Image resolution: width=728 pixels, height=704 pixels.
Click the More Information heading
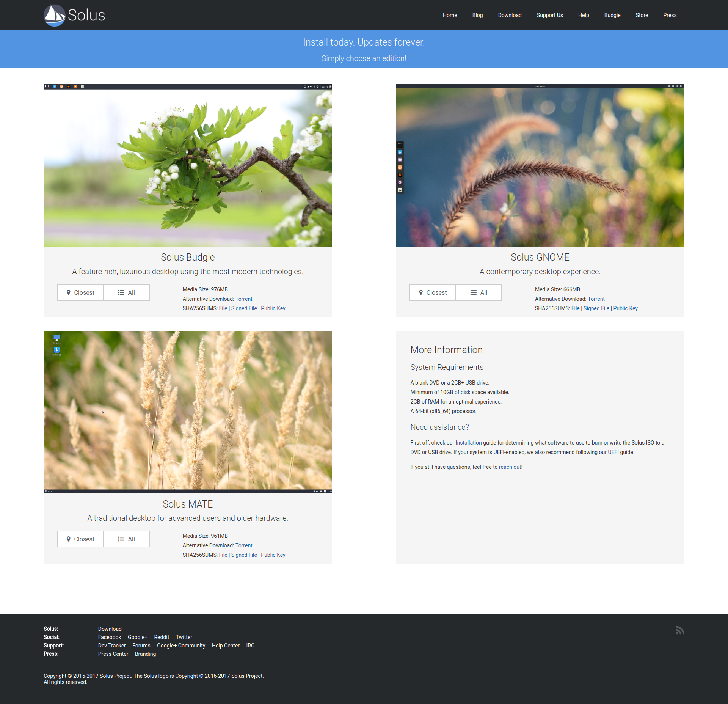[446, 350]
